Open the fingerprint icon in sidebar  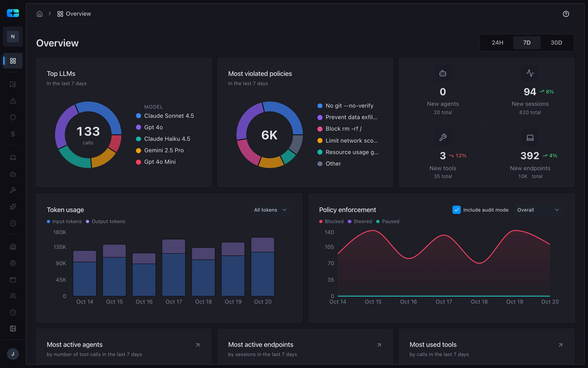(13, 263)
